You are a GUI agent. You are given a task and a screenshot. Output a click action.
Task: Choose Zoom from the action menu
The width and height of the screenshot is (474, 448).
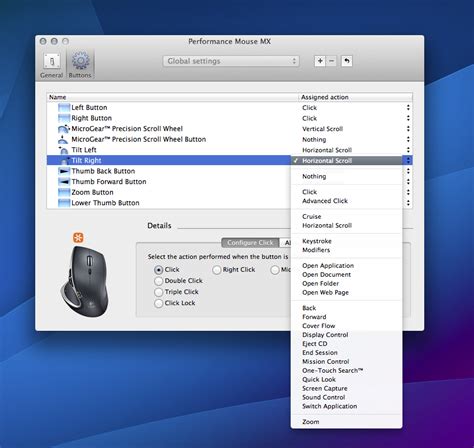347,422
